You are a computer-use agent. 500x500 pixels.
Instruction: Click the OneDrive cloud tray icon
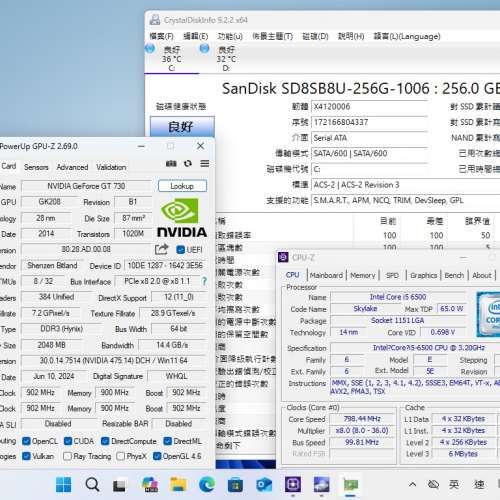point(433,484)
